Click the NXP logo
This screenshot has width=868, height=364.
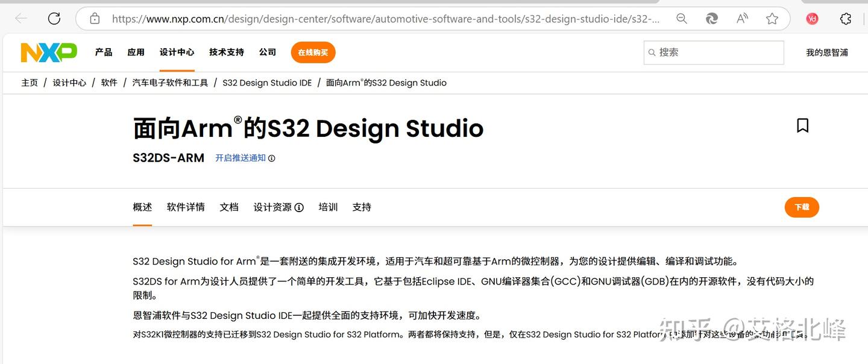[47, 52]
